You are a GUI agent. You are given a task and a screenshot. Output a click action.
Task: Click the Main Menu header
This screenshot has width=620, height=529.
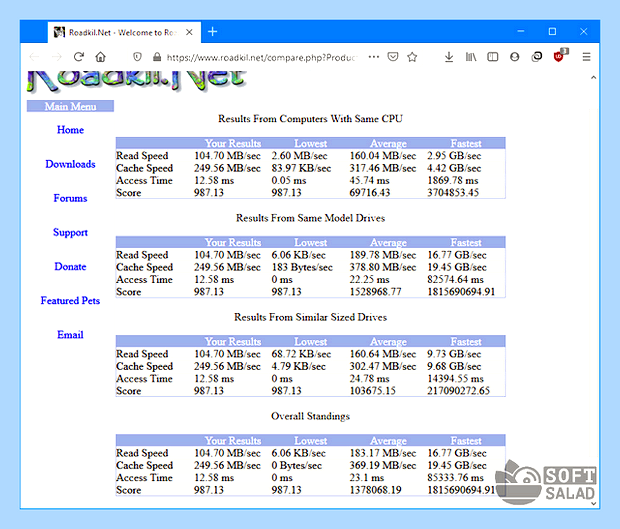[x=70, y=106]
